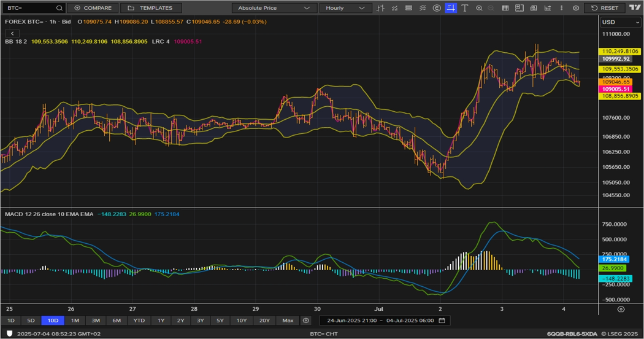This screenshot has height=339, width=644.
Task: Click the LRC 4 indicator label
Action: click(x=161, y=42)
